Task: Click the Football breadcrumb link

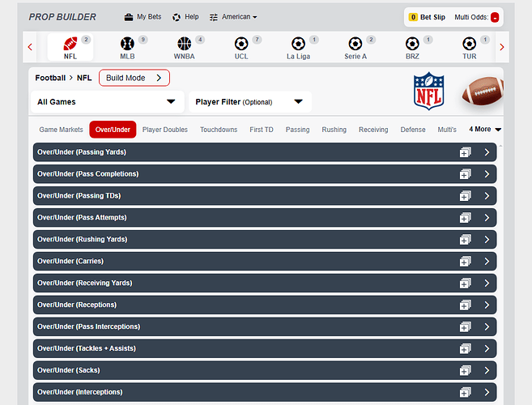Action: pyautogui.click(x=50, y=78)
